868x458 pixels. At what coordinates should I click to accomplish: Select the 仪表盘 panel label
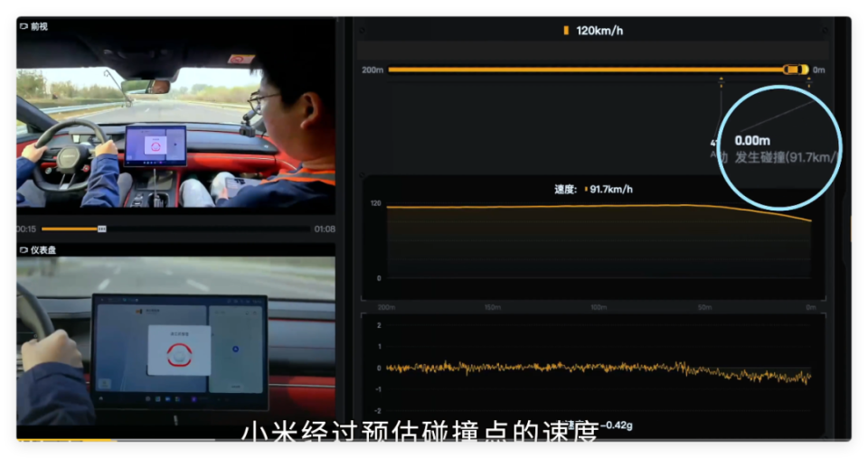(43, 250)
